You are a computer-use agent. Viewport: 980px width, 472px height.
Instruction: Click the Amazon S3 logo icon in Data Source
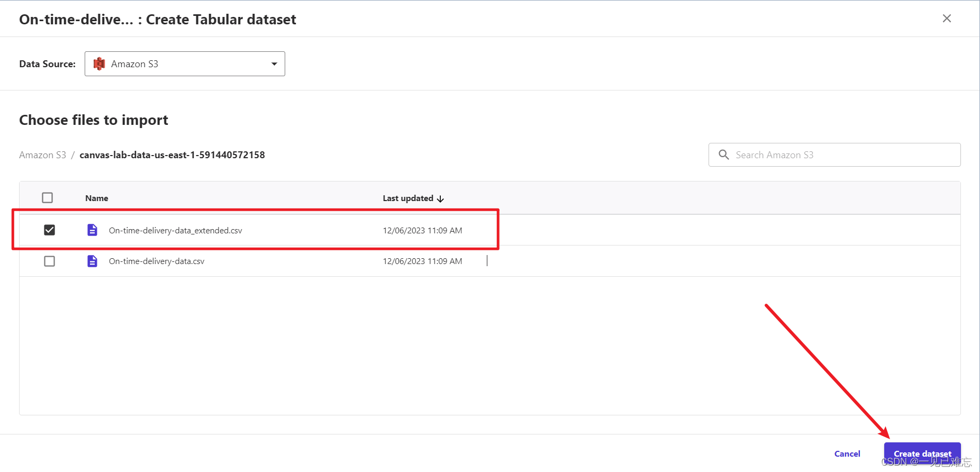99,64
